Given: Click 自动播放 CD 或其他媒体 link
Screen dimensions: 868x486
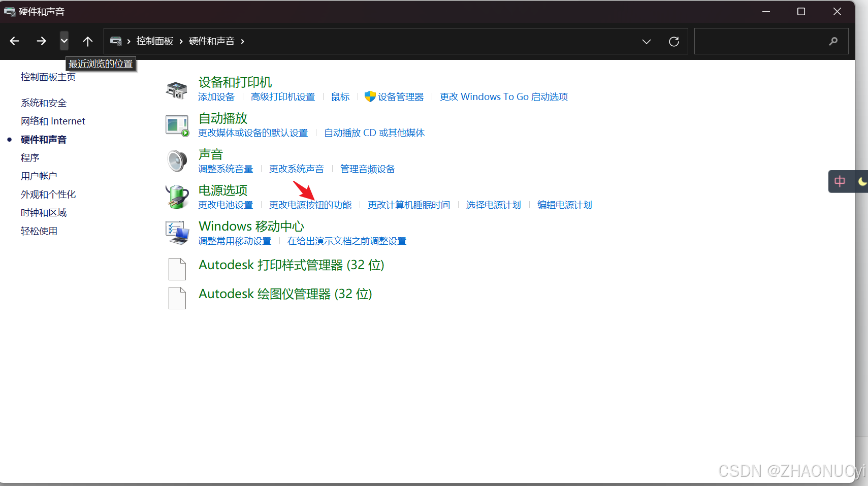Looking at the screenshot, I should pyautogui.click(x=374, y=133).
